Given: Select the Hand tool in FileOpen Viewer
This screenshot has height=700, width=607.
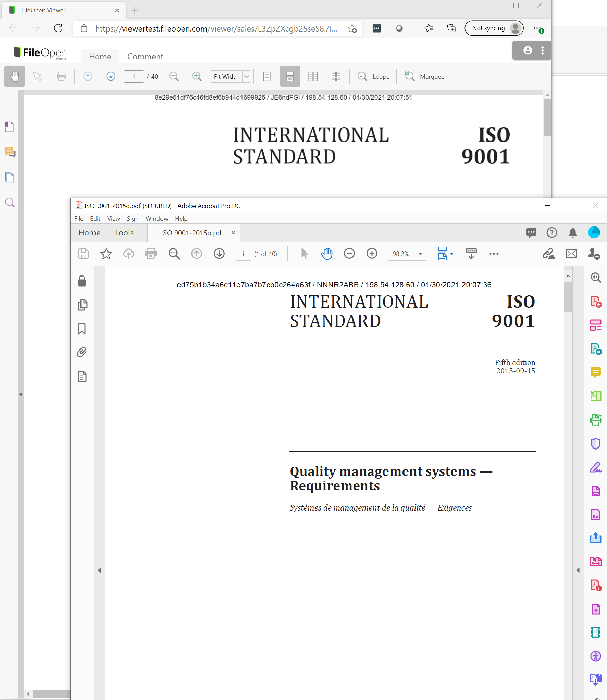Looking at the screenshot, I should [15, 76].
